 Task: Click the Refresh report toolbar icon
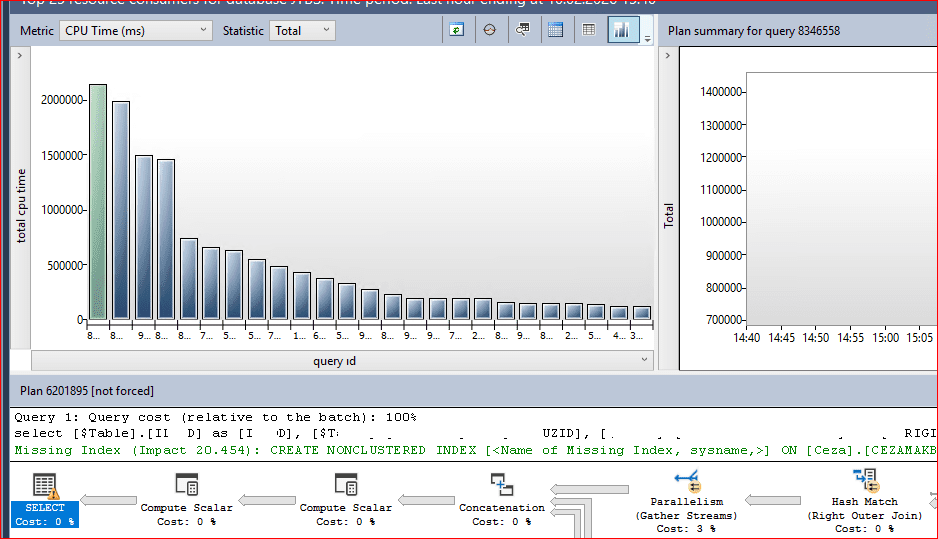click(456, 30)
